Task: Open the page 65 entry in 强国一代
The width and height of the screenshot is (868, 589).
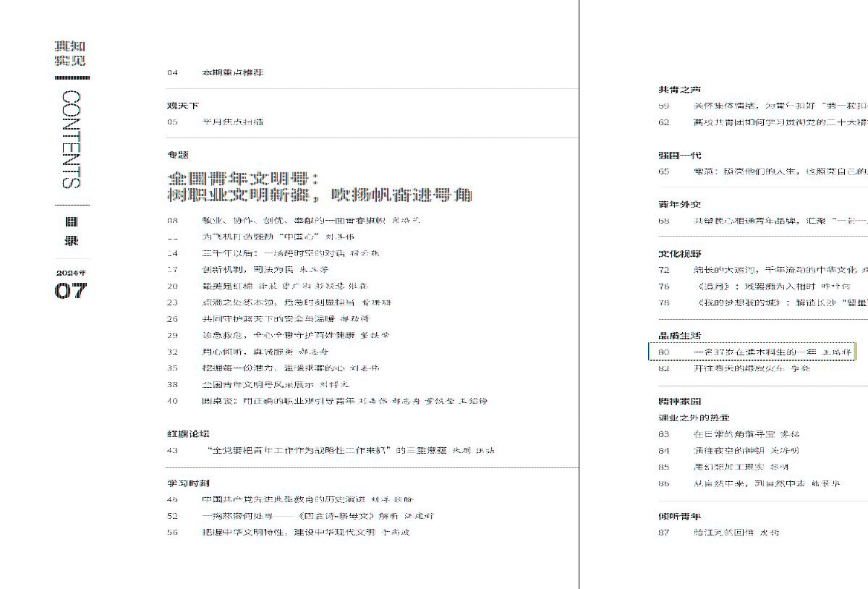Action: [x=763, y=171]
